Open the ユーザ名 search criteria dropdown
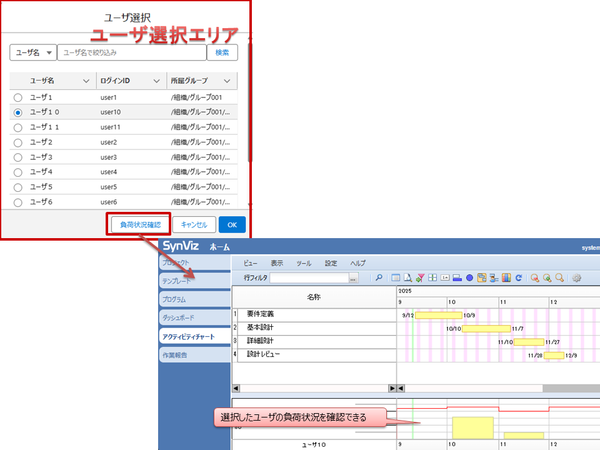This screenshot has width=600, height=450. [33, 53]
